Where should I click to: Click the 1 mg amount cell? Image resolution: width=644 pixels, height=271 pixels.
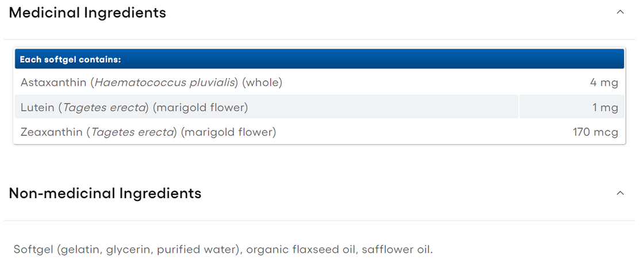coord(606,107)
